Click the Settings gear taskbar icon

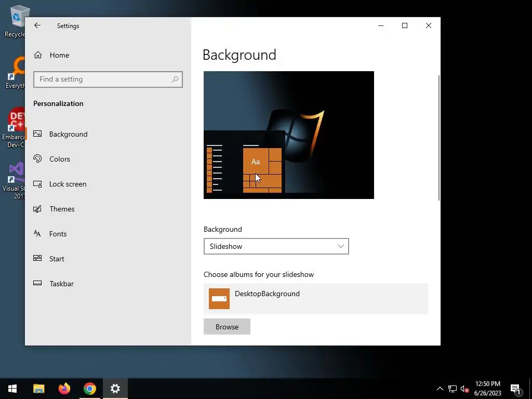click(115, 389)
